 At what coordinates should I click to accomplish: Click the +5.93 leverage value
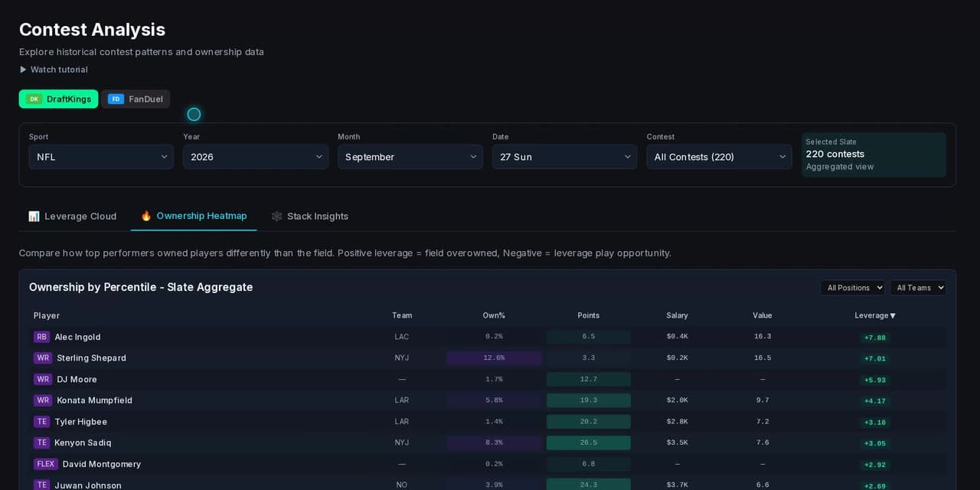coord(874,380)
